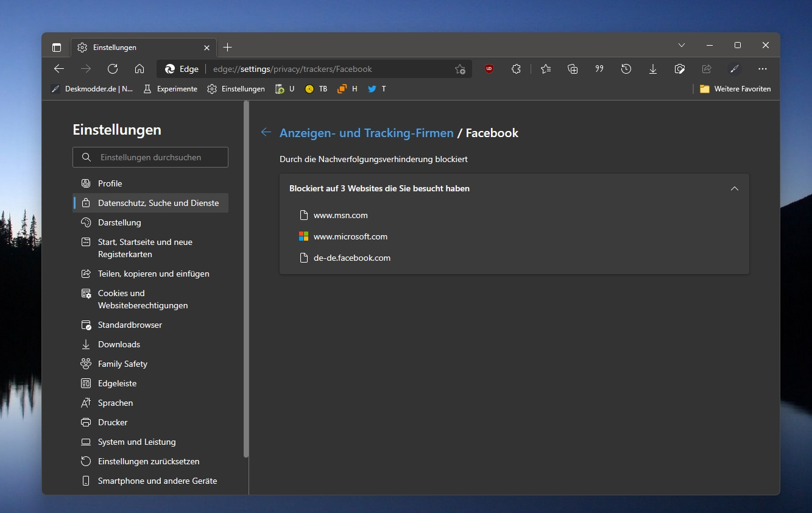812x513 pixels.
Task: Click the web capture screenshot icon
Action: coord(680,69)
